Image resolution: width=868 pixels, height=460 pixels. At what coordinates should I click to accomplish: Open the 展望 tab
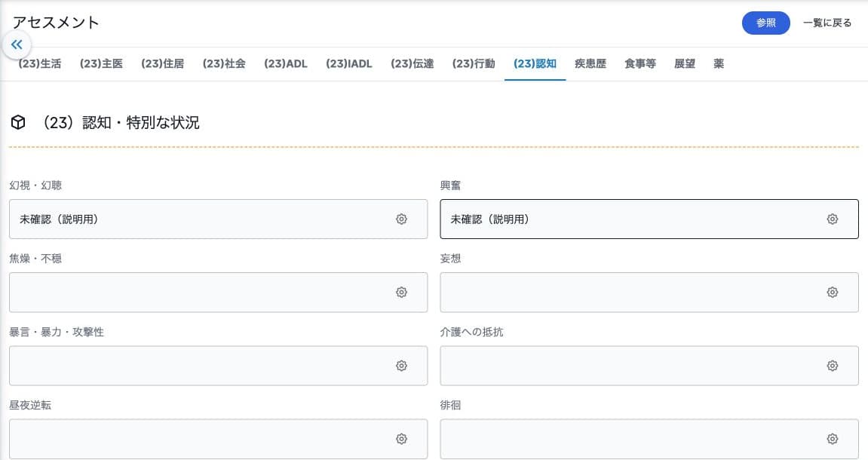pyautogui.click(x=685, y=63)
